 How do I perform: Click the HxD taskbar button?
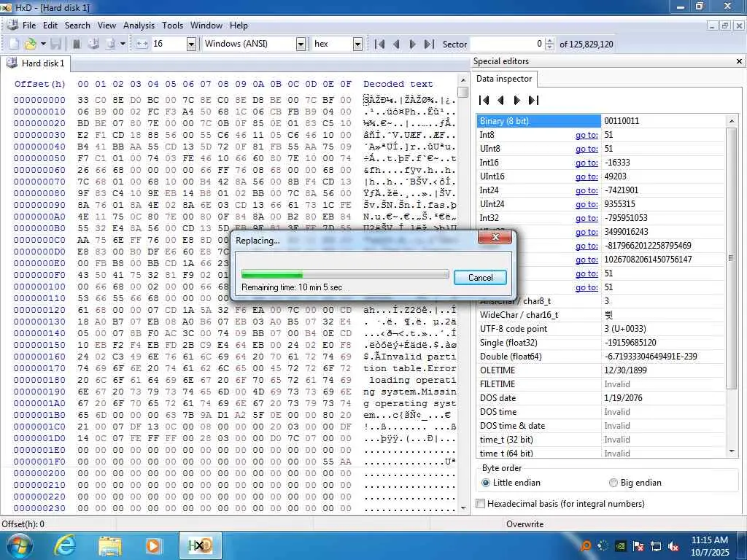click(200, 545)
